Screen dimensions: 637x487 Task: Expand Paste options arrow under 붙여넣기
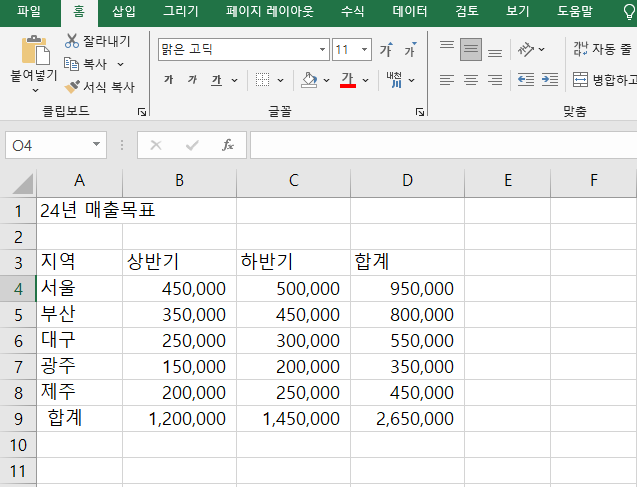point(35,90)
